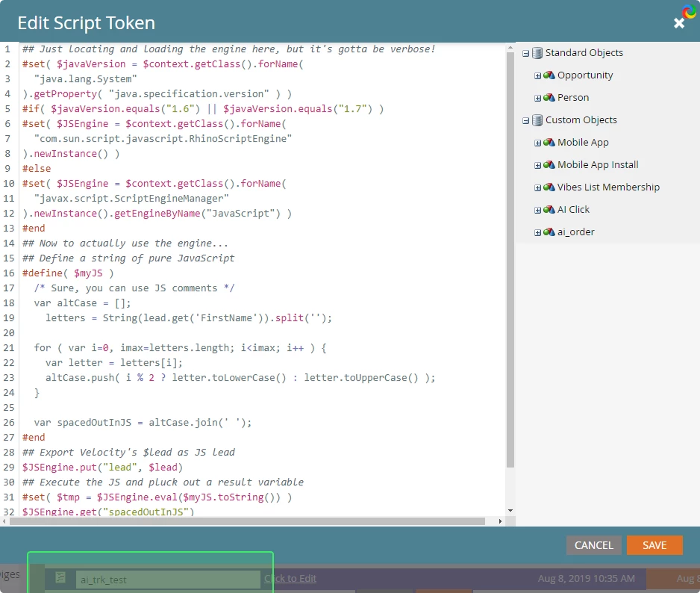The image size is (700, 593).
Task: Expand the ai_order object node
Action: pyautogui.click(x=538, y=232)
